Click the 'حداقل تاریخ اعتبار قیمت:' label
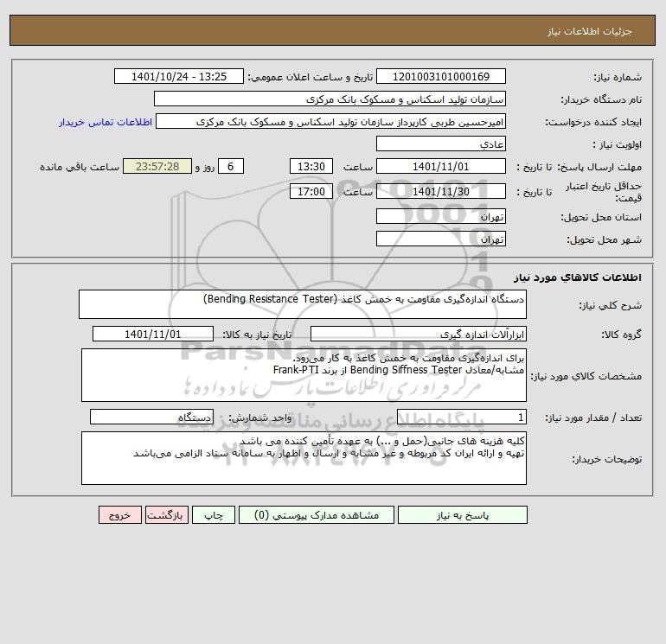Image resolution: width=666 pixels, height=644 pixels. point(604,192)
